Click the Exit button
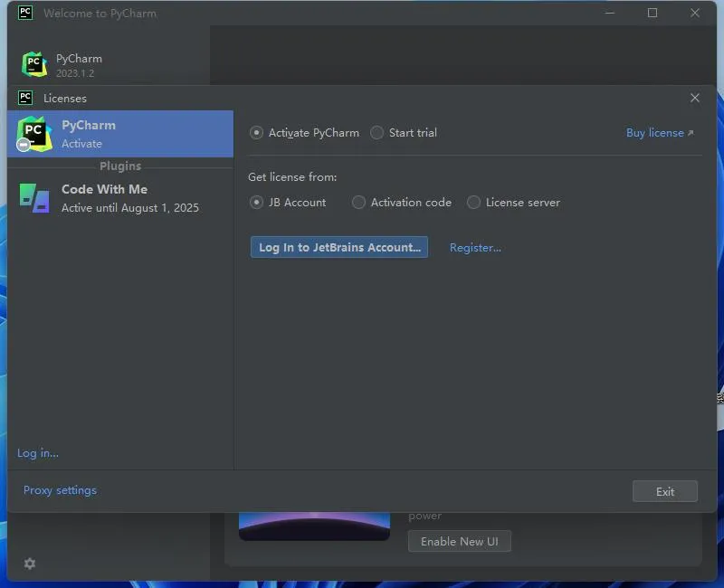This screenshot has height=588, width=724. (665, 491)
